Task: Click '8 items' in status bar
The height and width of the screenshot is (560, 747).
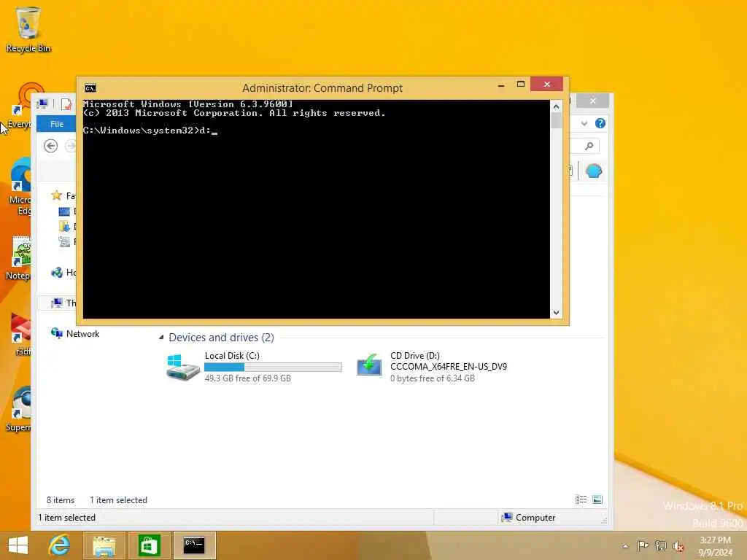Action: (x=61, y=500)
